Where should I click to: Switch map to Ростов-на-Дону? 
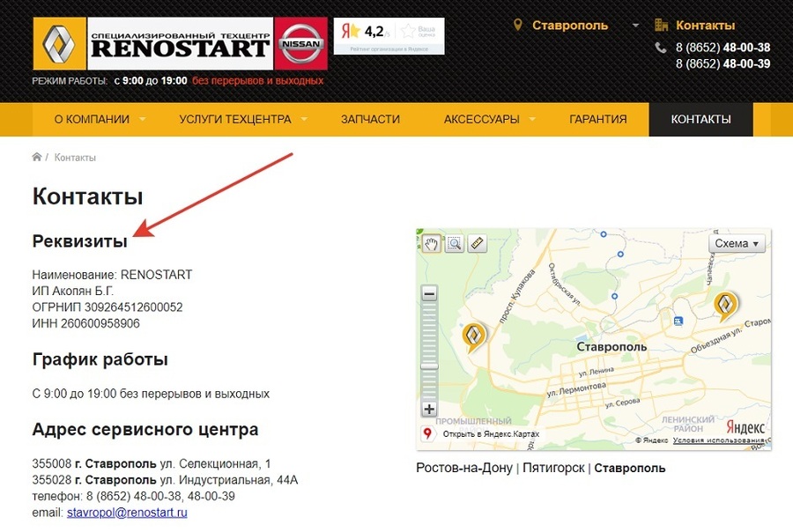coord(464,469)
